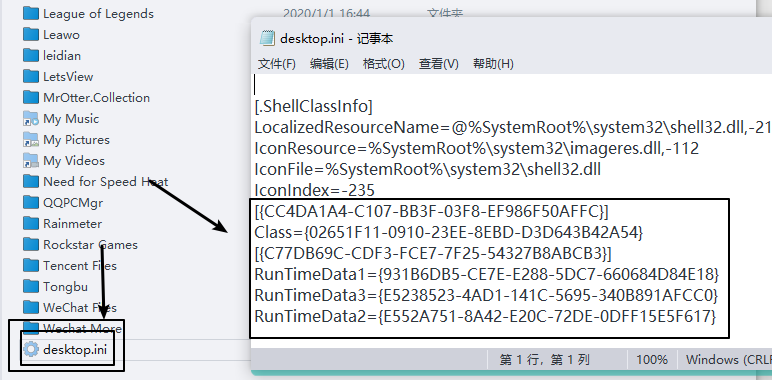Open the 查看(V) menu in Notepad
The height and width of the screenshot is (380, 772).
439,64
